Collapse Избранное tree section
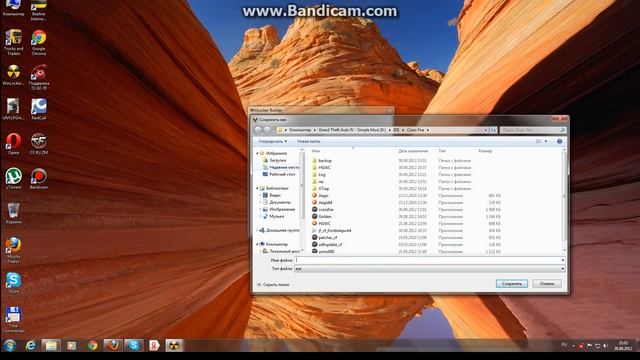 pyautogui.click(x=257, y=153)
